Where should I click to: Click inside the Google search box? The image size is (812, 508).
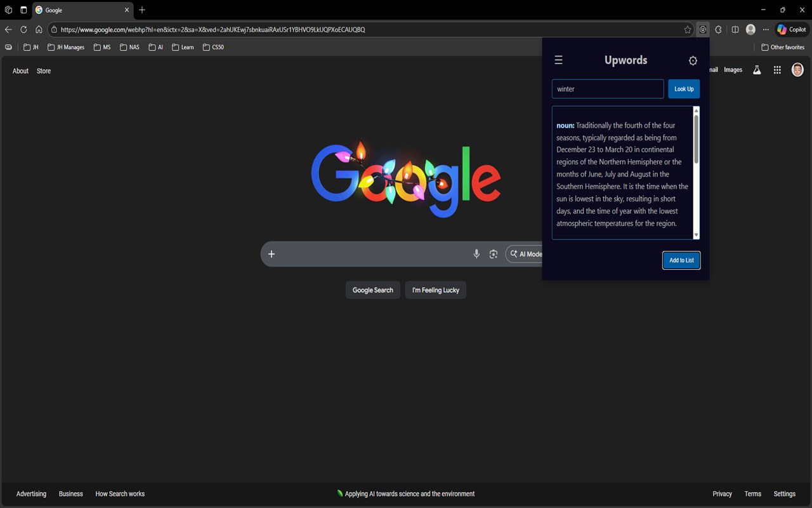point(374,254)
